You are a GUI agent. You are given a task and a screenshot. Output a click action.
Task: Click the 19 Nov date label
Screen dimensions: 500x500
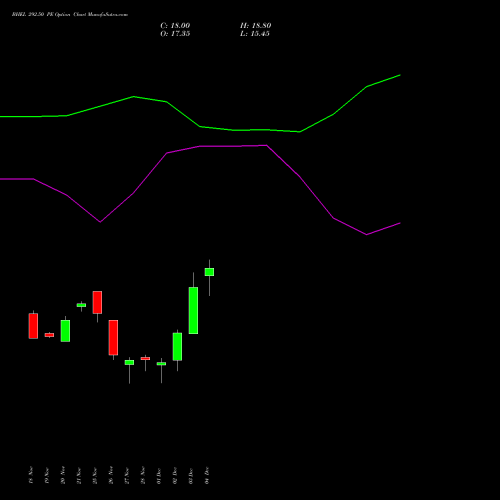(47, 475)
